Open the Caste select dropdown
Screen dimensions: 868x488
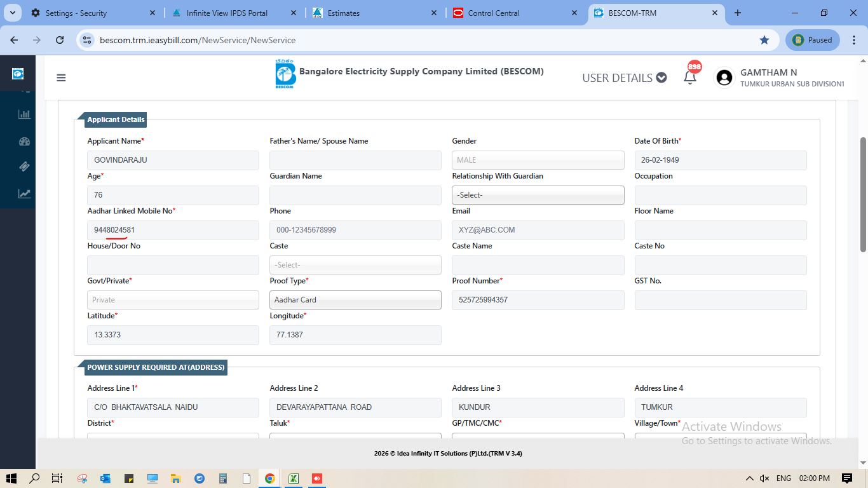click(355, 265)
